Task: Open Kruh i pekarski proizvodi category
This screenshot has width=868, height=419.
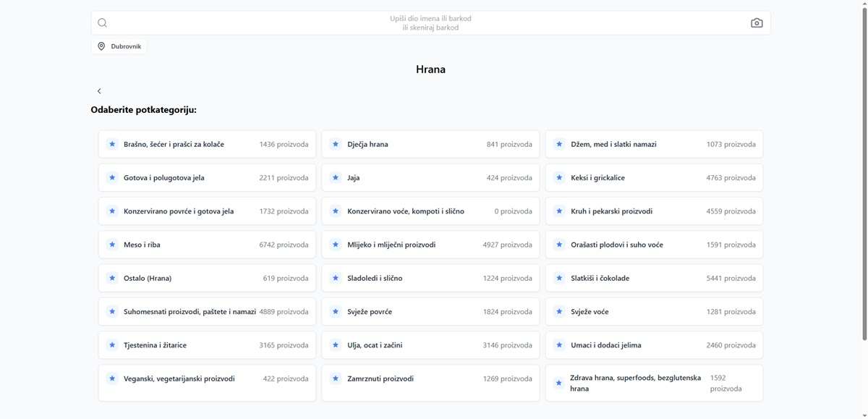Action: 654,211
